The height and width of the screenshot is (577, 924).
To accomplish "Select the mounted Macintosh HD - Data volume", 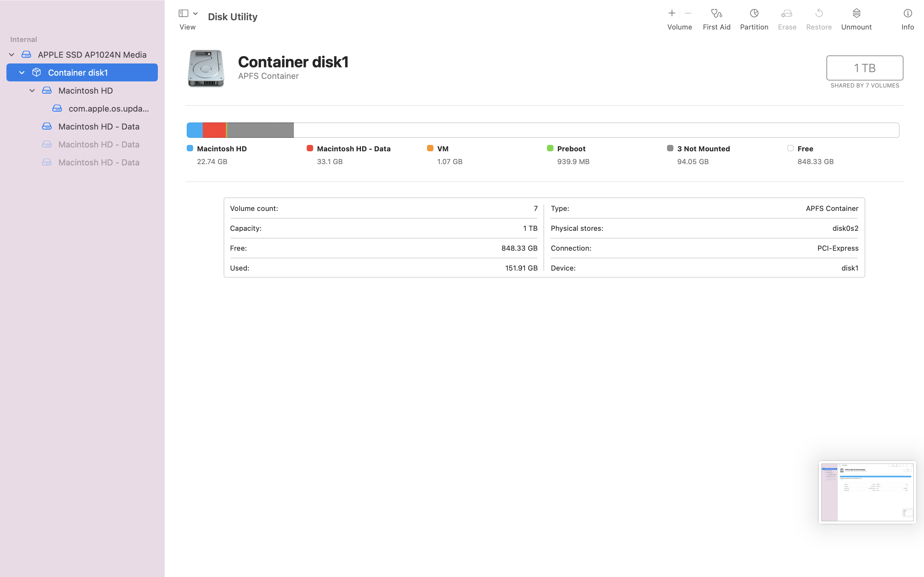I will pos(98,126).
